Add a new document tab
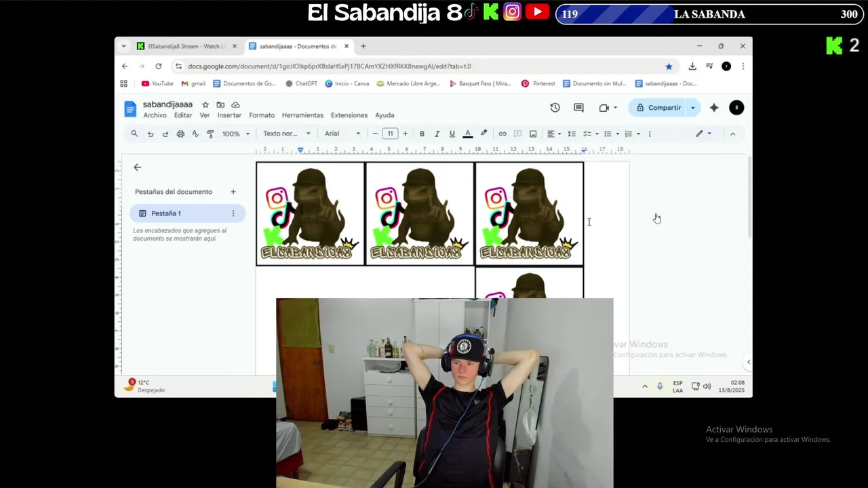 click(233, 192)
